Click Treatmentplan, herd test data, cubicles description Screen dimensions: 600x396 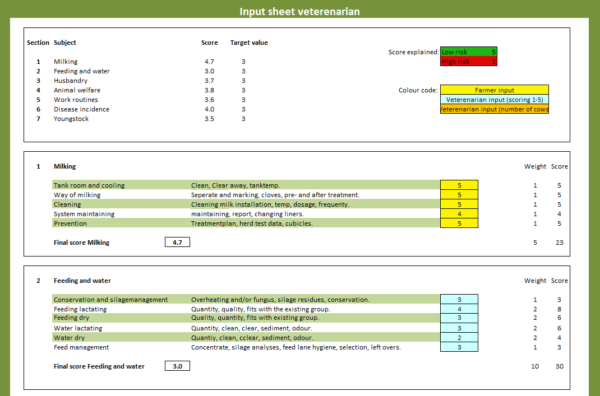pos(252,223)
